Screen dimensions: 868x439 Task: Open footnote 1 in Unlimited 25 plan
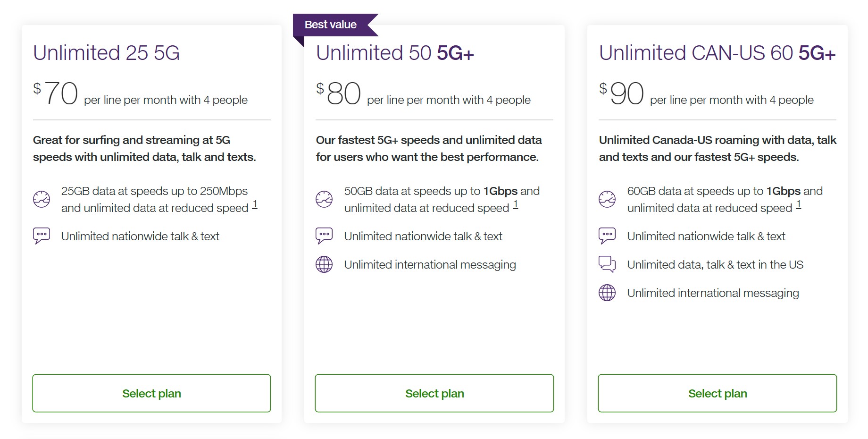tap(255, 205)
